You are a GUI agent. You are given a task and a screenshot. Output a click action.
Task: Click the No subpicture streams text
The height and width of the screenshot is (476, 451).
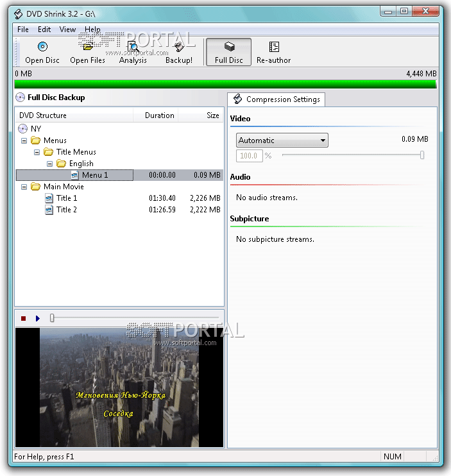pyautogui.click(x=275, y=239)
